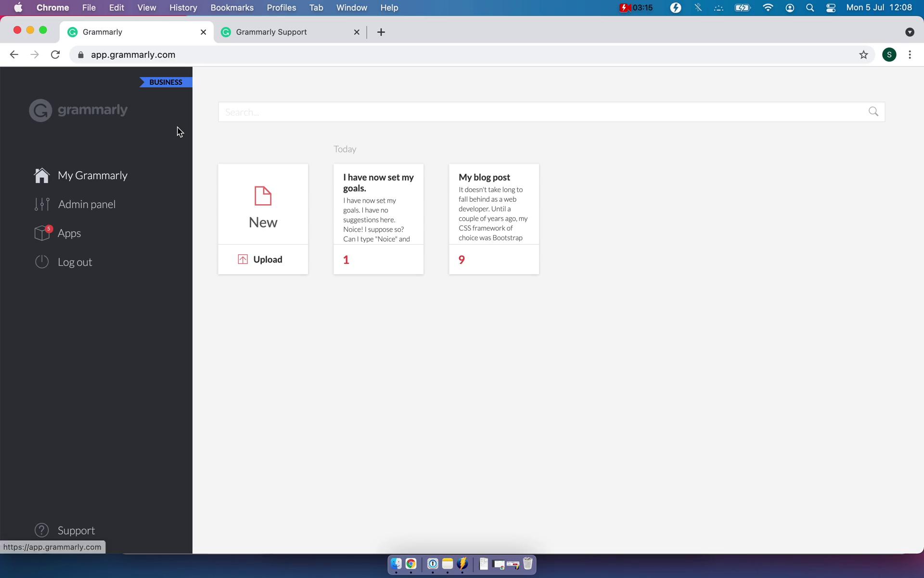Click the search magnifier icon
924x578 pixels.
pos(873,111)
